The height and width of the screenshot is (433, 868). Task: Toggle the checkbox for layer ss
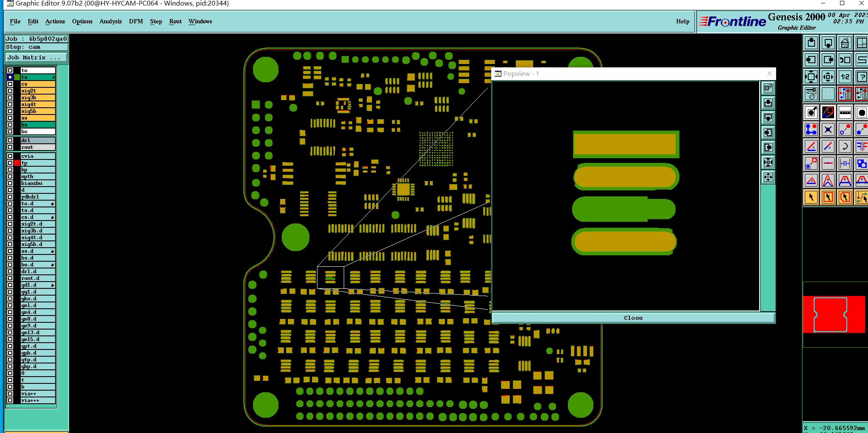pyautogui.click(x=10, y=118)
